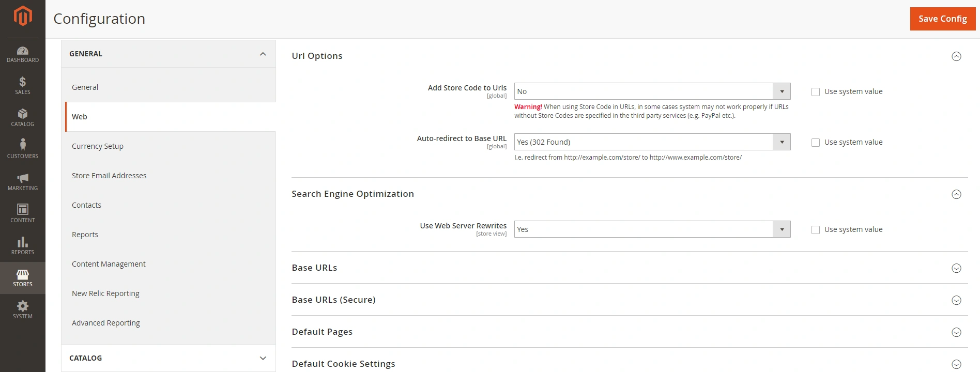Select the Store Email Addresses tab
Image resolution: width=980 pixels, height=372 pixels.
click(x=170, y=176)
